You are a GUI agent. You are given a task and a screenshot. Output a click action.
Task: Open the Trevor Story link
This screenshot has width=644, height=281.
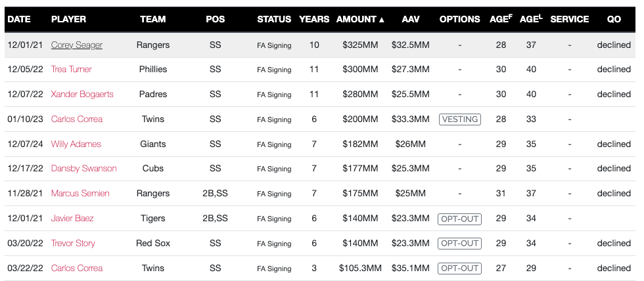point(73,243)
